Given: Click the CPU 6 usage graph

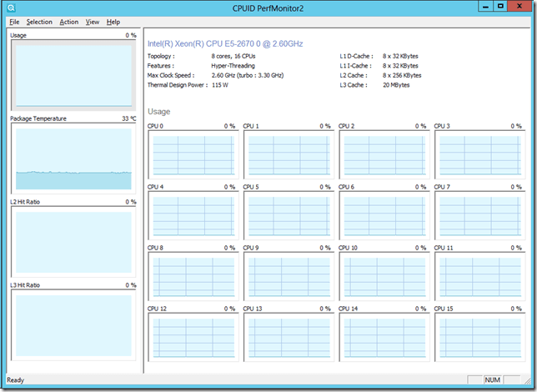Looking at the screenshot, I should point(384,215).
